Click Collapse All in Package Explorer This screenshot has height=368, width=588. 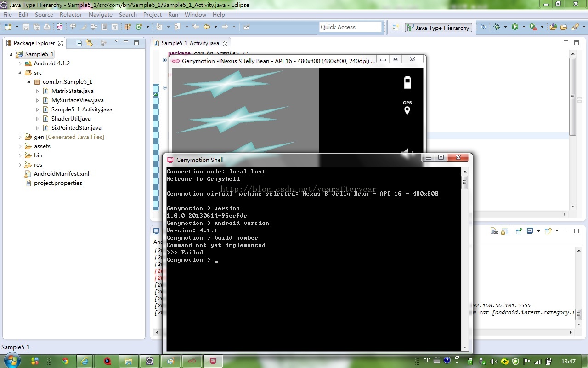click(79, 43)
